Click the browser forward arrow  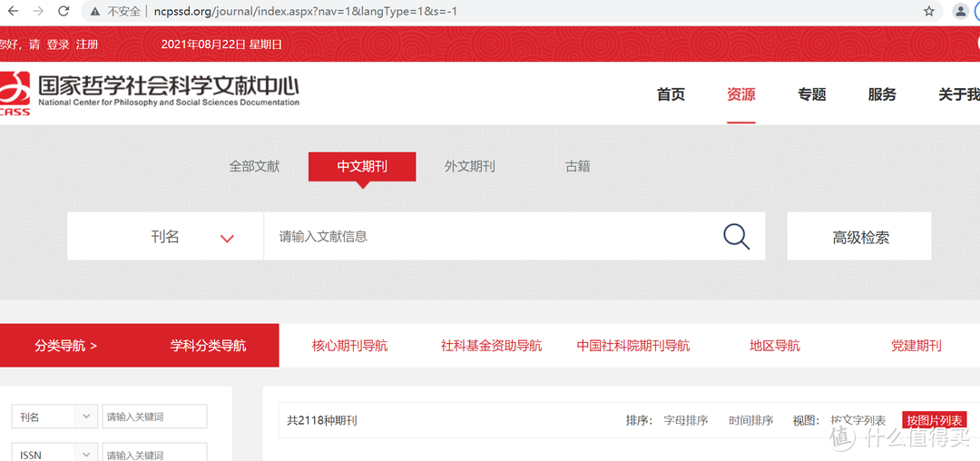(38, 11)
